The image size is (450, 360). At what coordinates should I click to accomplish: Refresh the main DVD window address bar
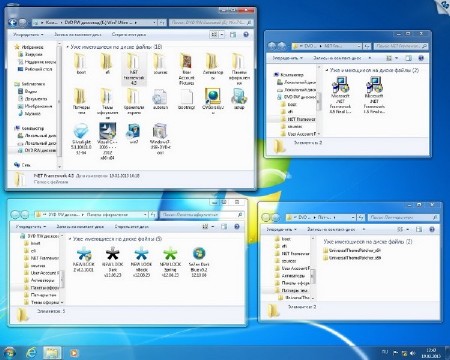coord(162,22)
